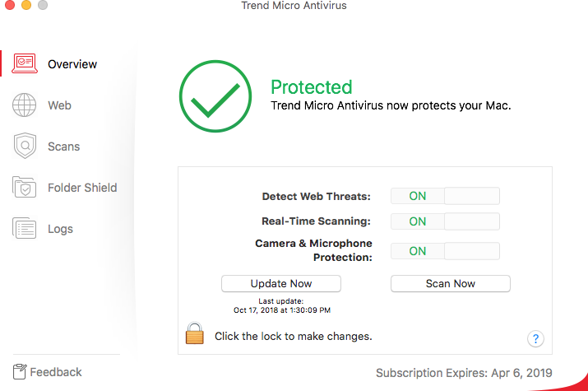Click the Logs list icon

(x=25, y=229)
